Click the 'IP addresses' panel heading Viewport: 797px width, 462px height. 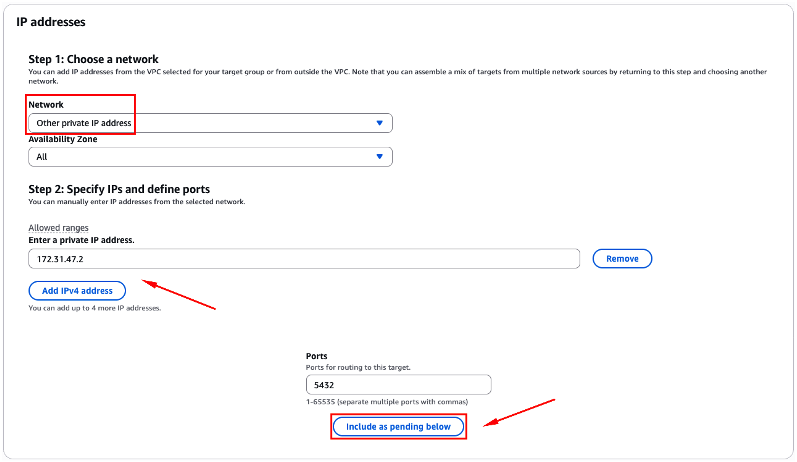pos(50,21)
